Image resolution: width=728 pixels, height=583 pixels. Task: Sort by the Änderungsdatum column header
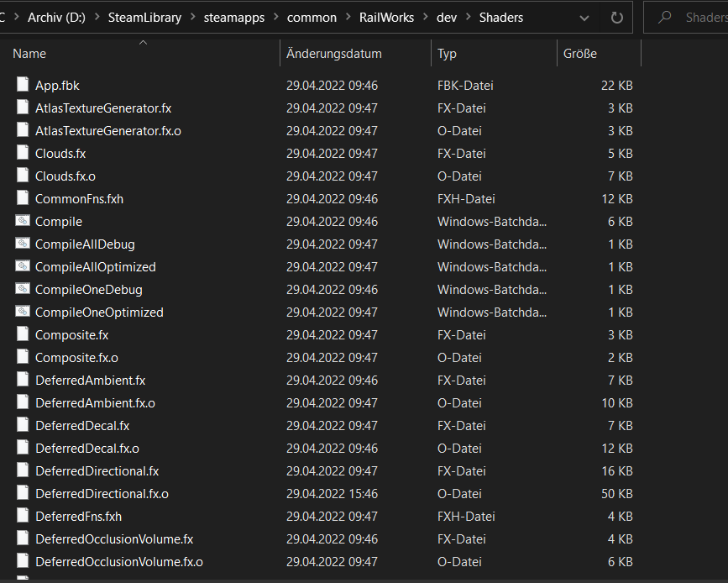click(333, 54)
